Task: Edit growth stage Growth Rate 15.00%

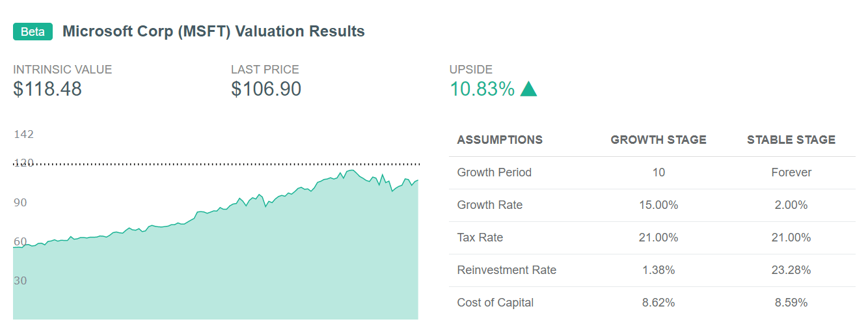Action: pos(658,205)
